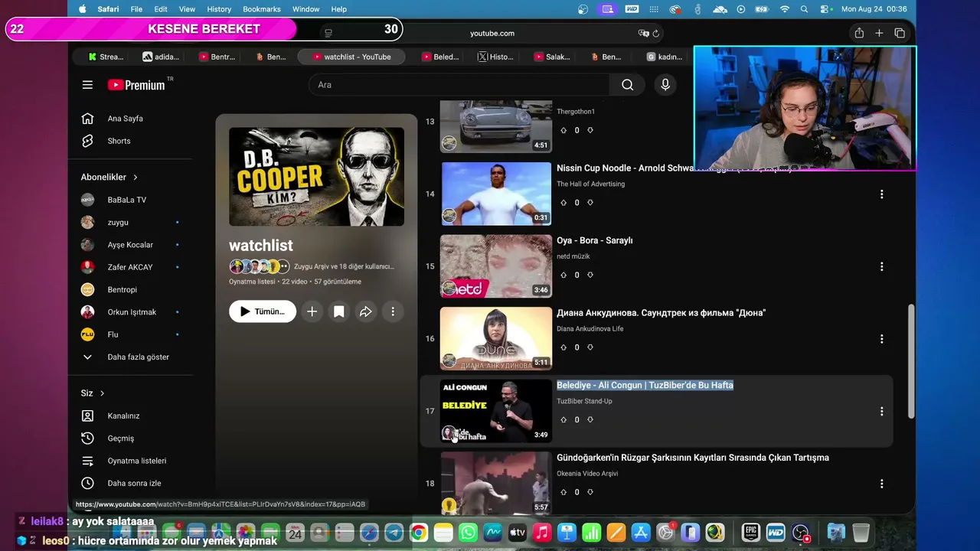The width and height of the screenshot is (980, 551).
Task: Open the YouTube guide hamburger menu
Action: pyautogui.click(x=87, y=85)
